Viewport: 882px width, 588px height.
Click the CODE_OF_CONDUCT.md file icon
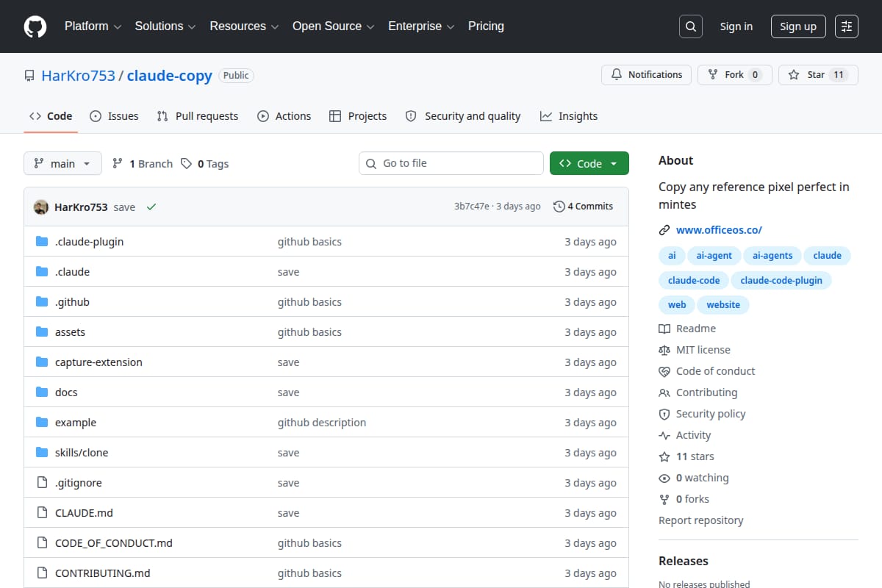click(42, 543)
